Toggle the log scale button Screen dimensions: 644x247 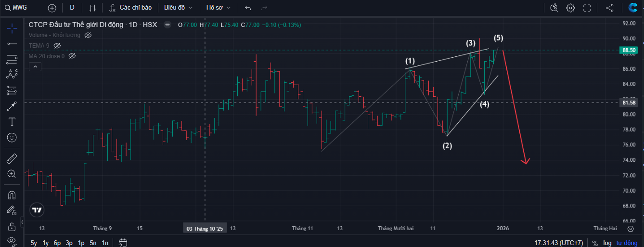point(607,243)
